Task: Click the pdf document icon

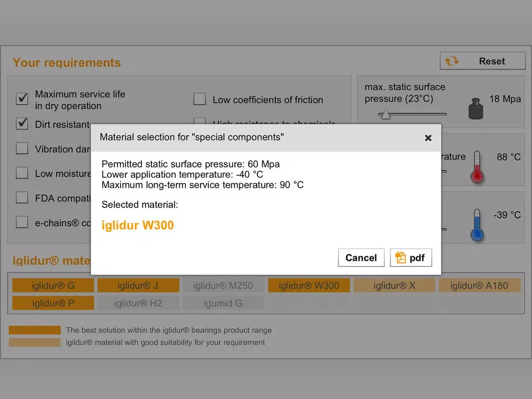Action: 400,258
